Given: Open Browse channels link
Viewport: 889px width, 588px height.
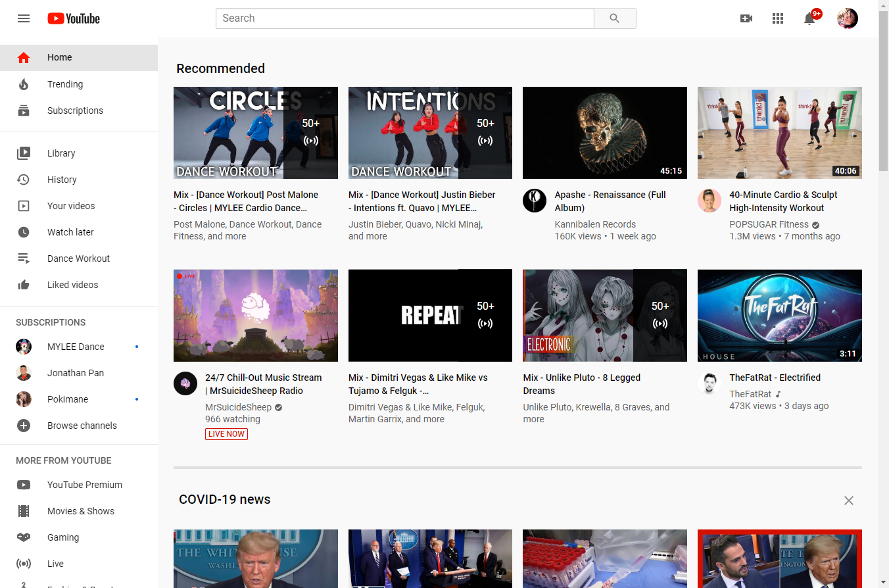Looking at the screenshot, I should click(x=82, y=426).
